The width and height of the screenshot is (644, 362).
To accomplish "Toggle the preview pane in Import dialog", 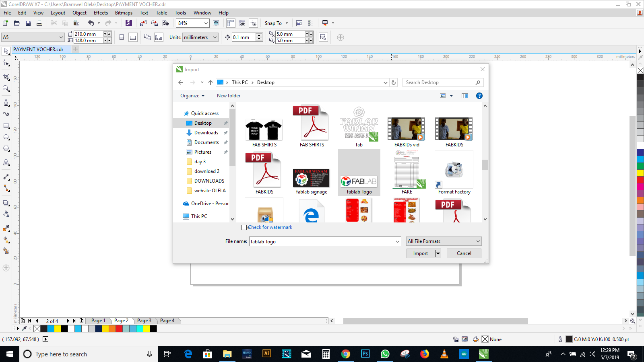I will click(x=465, y=96).
